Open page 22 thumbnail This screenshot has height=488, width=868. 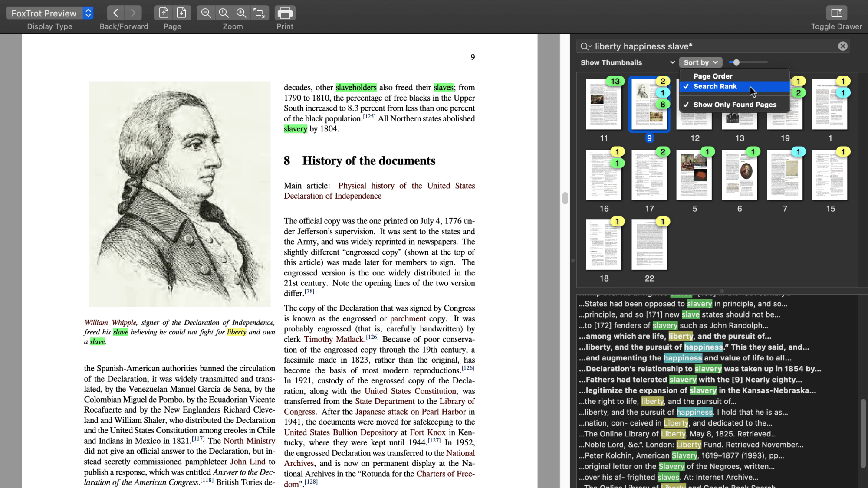pos(649,245)
